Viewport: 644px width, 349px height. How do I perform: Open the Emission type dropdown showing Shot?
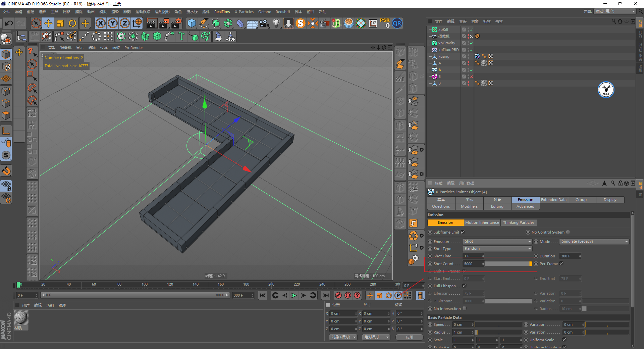pos(497,241)
